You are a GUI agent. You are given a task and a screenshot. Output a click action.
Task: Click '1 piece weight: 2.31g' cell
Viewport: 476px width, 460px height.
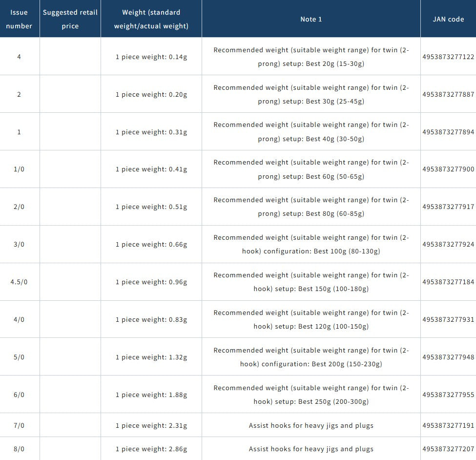pos(151,426)
